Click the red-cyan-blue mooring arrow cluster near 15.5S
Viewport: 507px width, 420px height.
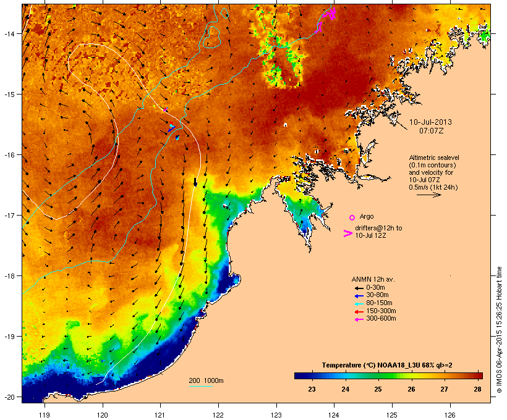click(171, 127)
